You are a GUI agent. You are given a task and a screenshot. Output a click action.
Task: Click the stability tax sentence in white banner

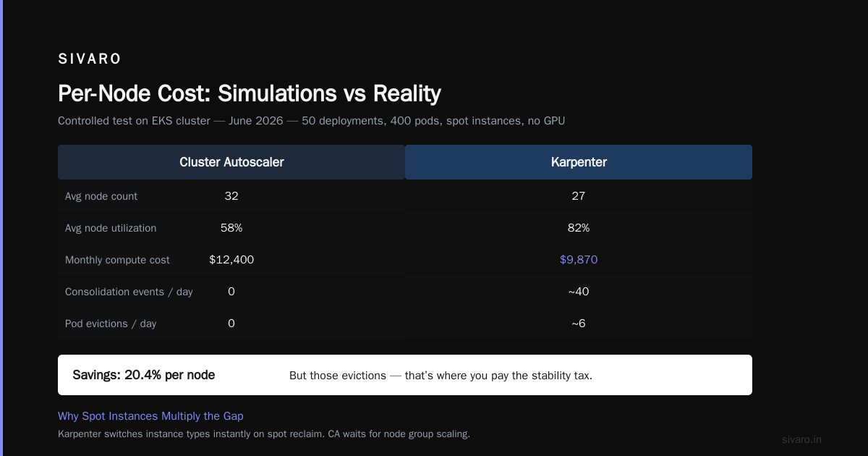[441, 376]
